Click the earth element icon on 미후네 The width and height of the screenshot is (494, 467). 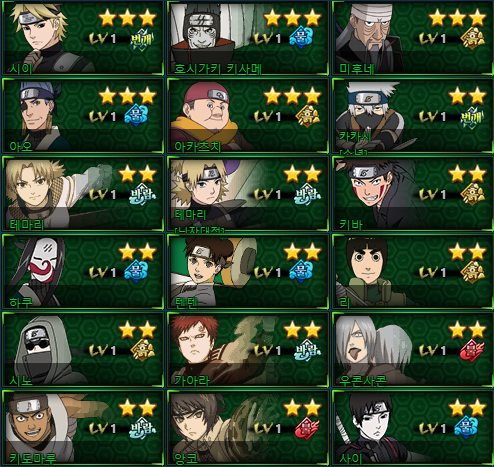[x=472, y=38]
